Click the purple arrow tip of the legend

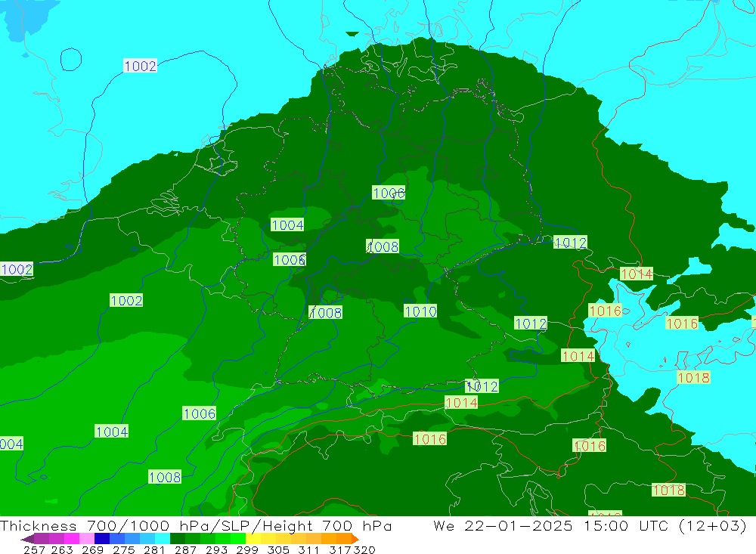[x=27, y=539]
